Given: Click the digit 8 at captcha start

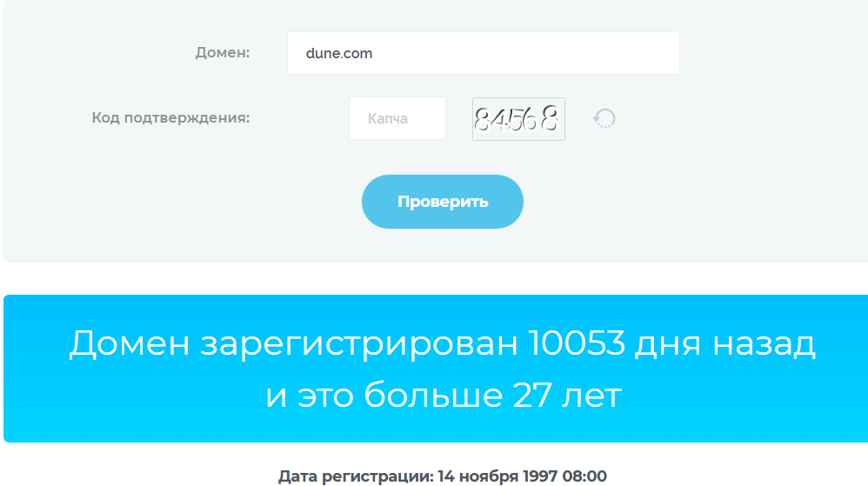Looking at the screenshot, I should (x=483, y=120).
